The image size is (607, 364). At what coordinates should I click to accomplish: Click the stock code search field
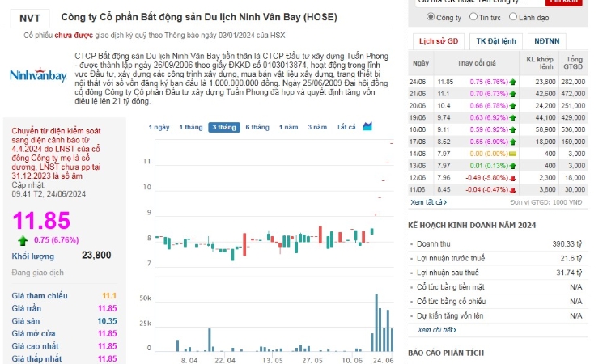click(x=479, y=2)
